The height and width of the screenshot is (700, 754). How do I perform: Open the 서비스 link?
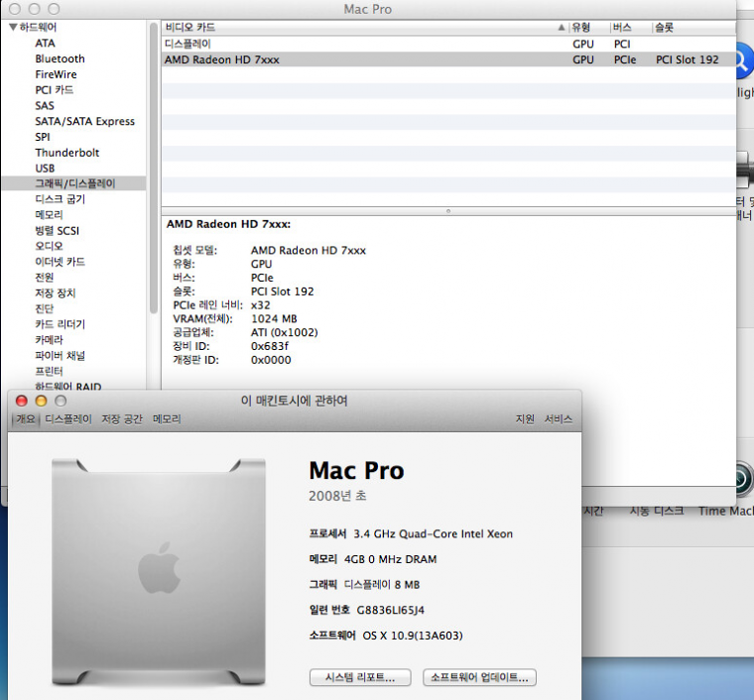click(559, 419)
